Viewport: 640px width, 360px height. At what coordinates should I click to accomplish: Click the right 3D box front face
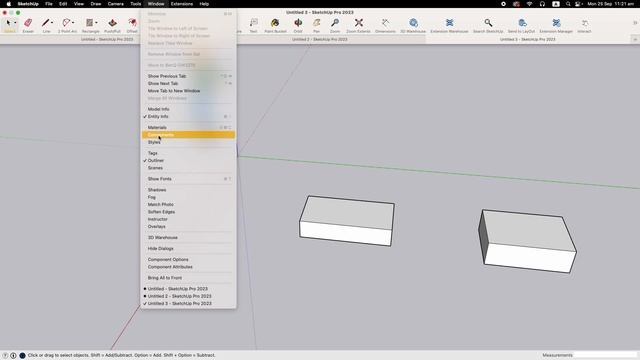pyautogui.click(x=530, y=258)
